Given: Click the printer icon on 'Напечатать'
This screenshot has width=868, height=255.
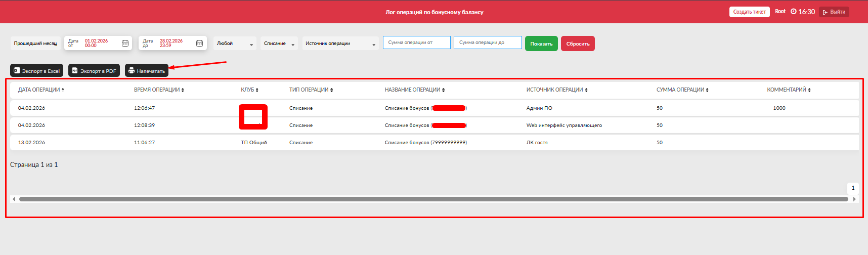Looking at the screenshot, I should (x=132, y=71).
